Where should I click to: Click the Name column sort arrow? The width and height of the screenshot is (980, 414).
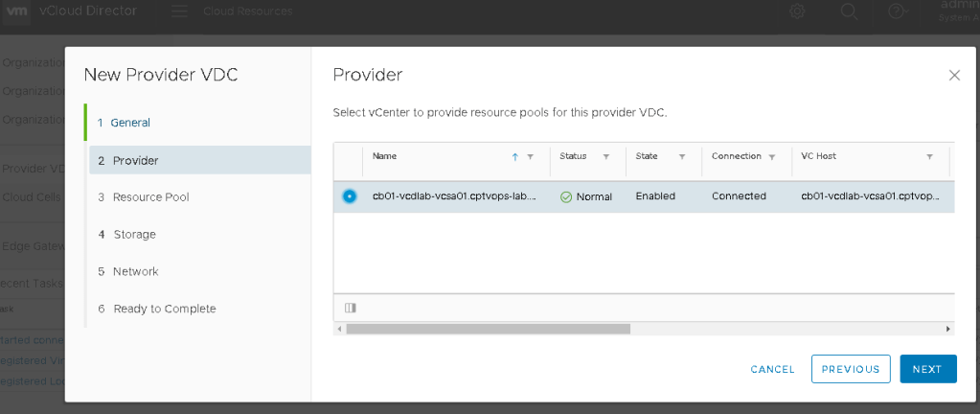pos(514,156)
